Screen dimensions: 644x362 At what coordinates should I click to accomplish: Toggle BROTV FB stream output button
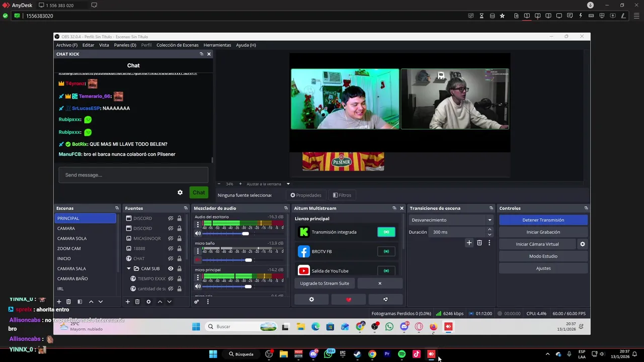386,251
